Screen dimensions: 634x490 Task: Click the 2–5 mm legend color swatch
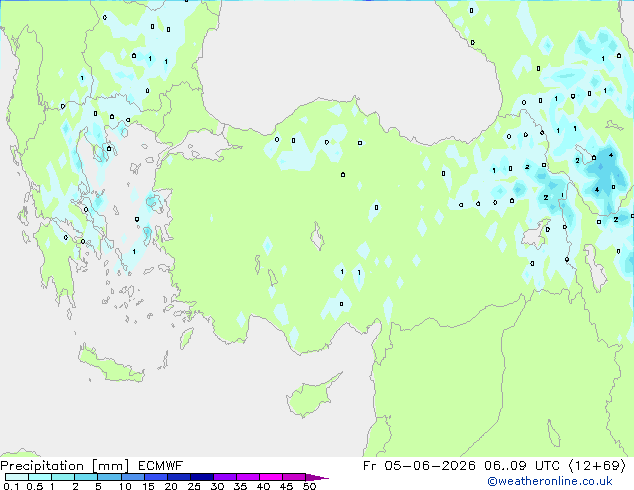tap(86, 477)
